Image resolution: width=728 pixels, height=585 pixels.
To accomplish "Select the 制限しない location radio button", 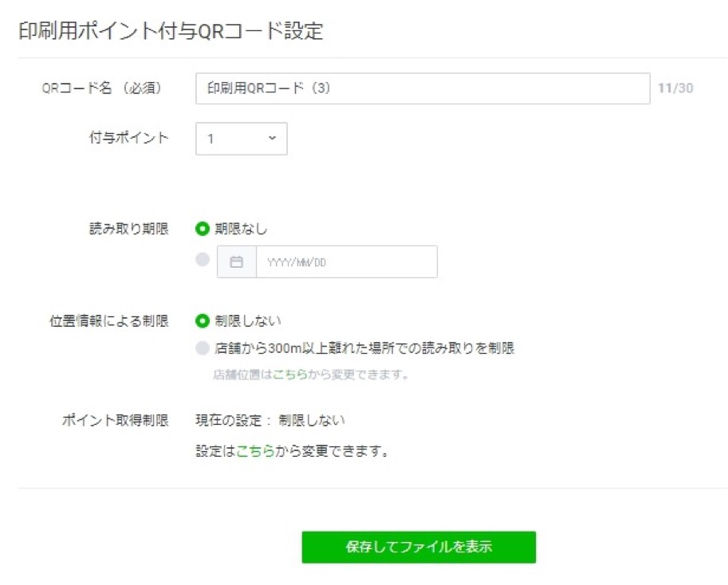I will [203, 320].
